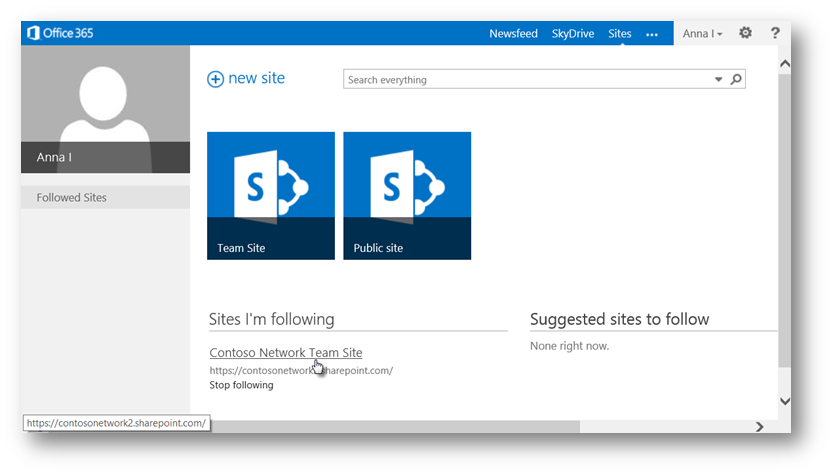Click the new site plus icon

click(x=215, y=79)
